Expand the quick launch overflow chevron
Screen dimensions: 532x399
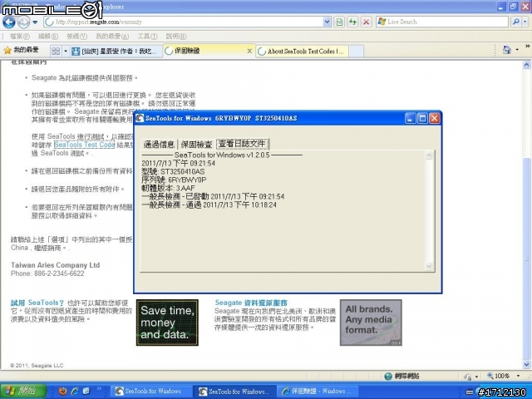click(x=99, y=389)
